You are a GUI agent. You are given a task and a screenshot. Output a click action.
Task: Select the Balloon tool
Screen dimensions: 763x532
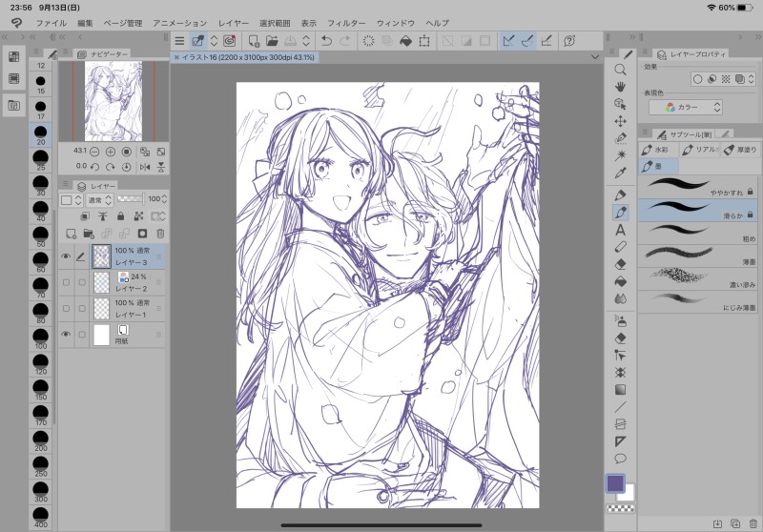pyautogui.click(x=620, y=459)
